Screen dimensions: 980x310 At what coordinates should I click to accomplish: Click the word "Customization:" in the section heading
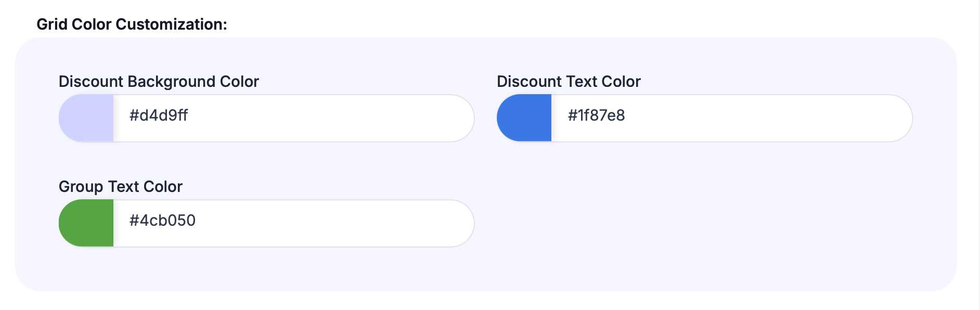171,24
